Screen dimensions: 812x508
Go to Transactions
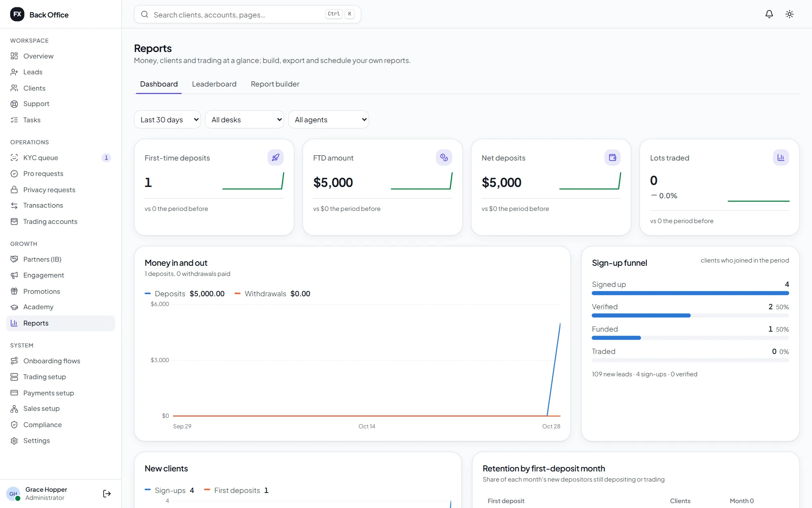point(60,205)
